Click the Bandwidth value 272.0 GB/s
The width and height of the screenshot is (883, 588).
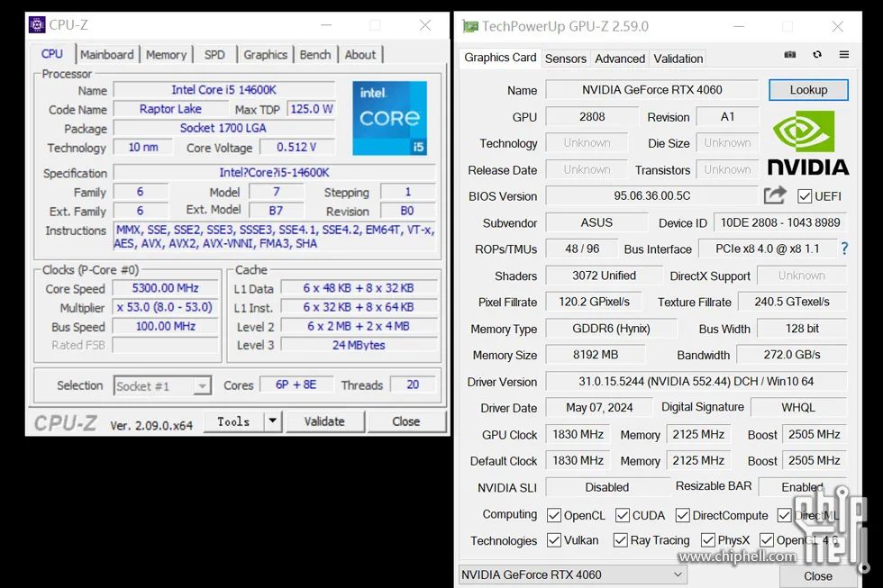coord(792,355)
